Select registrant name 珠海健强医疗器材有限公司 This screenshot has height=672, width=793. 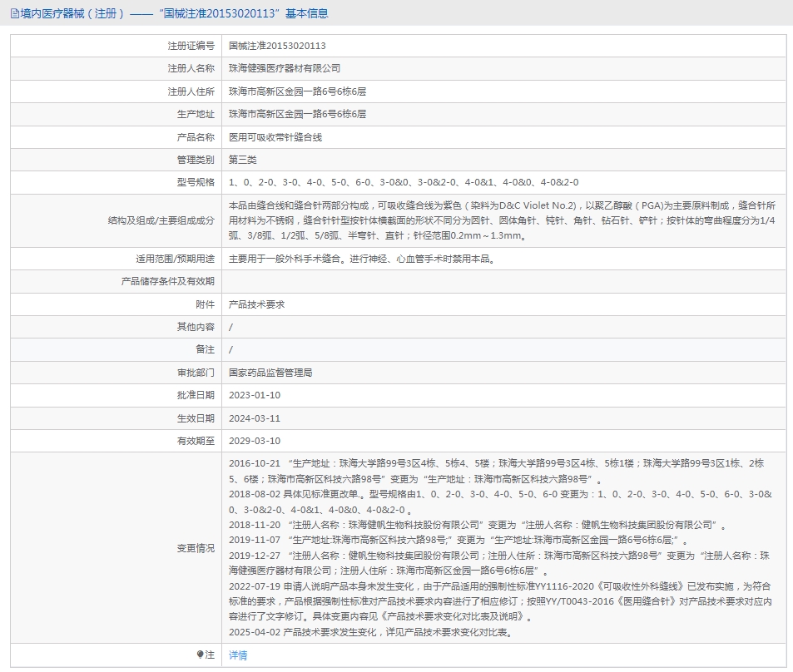pyautogui.click(x=285, y=68)
